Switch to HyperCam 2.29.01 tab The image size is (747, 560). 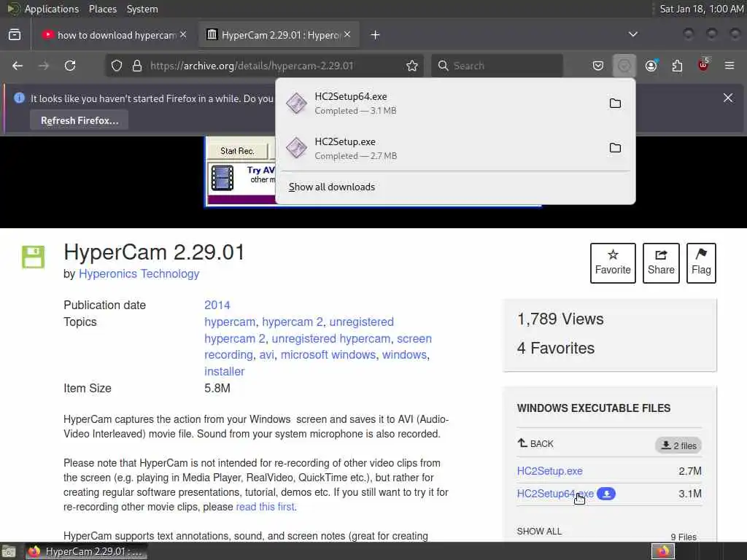pyautogui.click(x=279, y=35)
